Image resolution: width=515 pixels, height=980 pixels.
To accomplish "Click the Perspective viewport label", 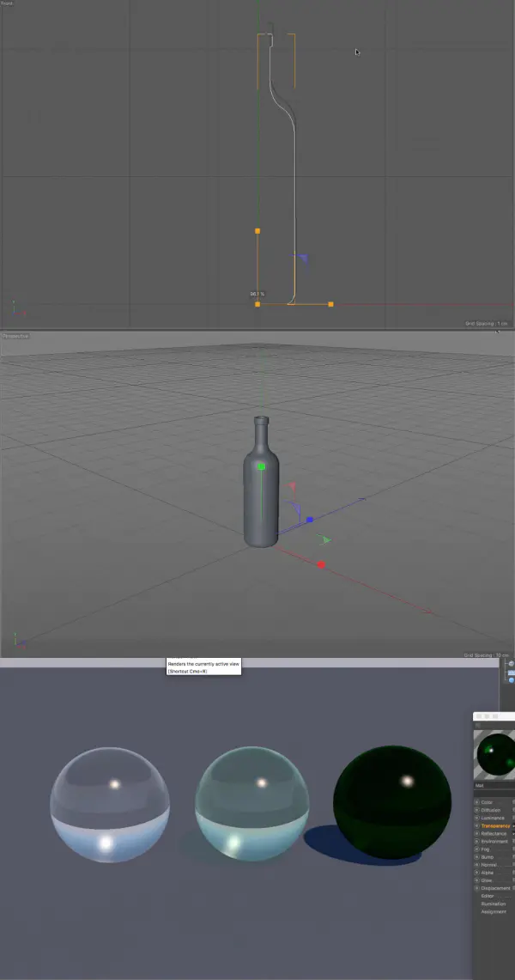I will point(15,336).
